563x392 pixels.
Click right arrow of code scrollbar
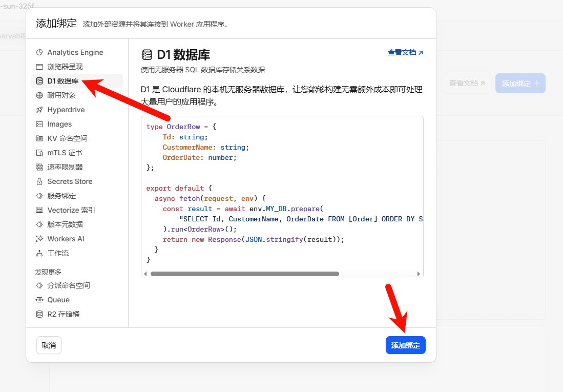tap(419, 274)
